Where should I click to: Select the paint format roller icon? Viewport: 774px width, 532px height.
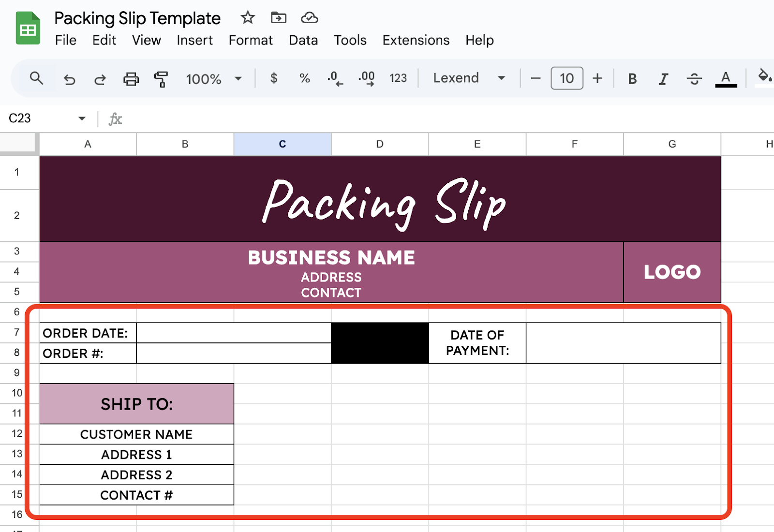161,79
